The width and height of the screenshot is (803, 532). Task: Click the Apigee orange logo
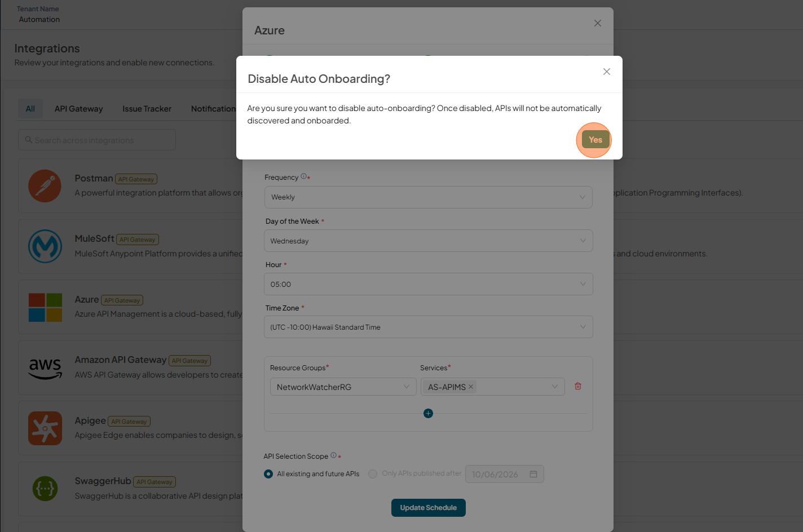pyautogui.click(x=45, y=428)
